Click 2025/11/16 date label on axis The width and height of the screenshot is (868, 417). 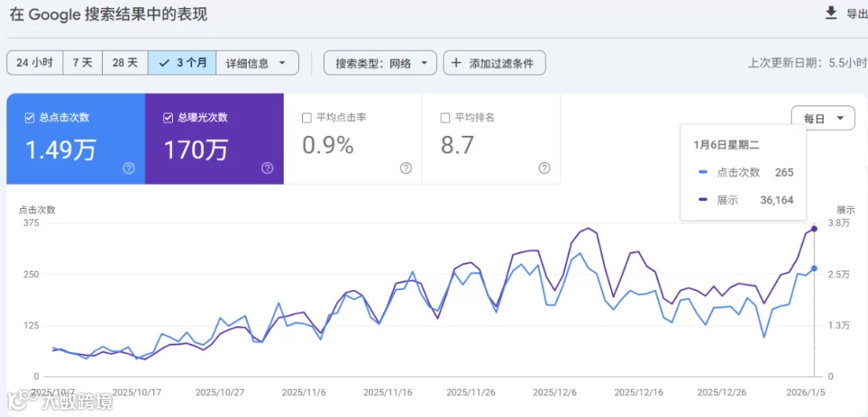click(x=388, y=392)
